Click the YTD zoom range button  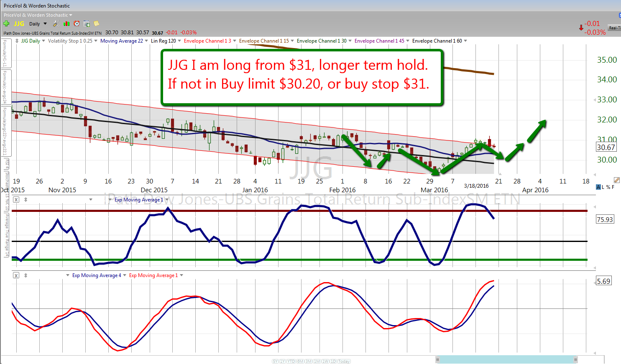[291, 361]
